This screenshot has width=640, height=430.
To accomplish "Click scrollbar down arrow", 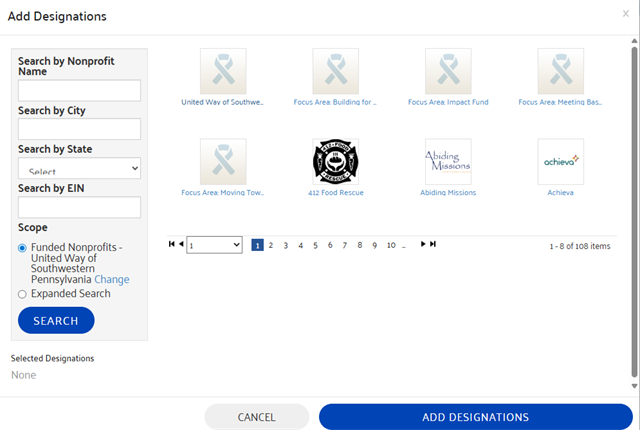I will pyautogui.click(x=634, y=386).
